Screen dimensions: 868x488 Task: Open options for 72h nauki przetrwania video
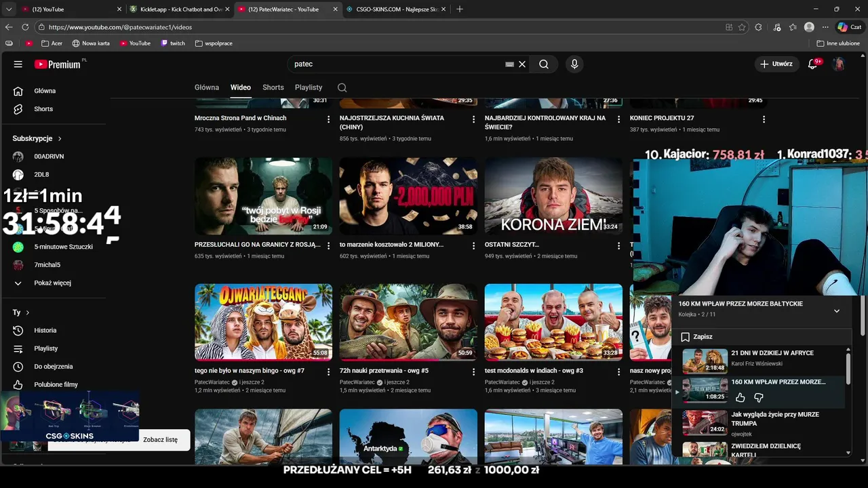[x=474, y=372]
